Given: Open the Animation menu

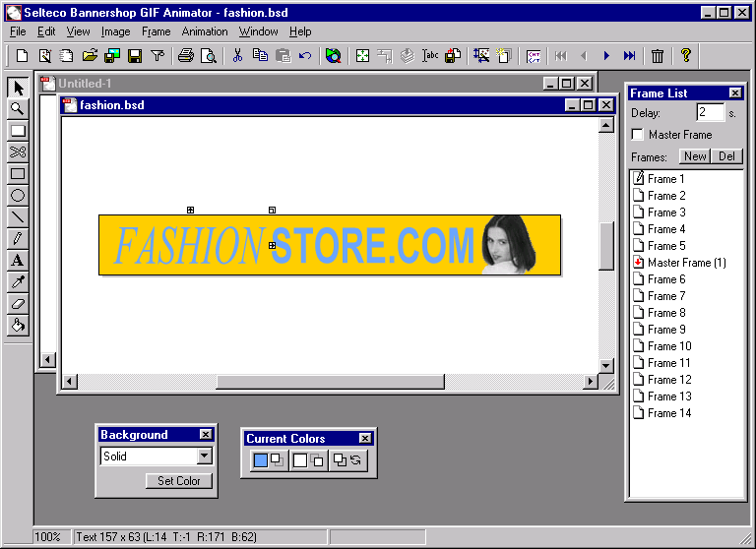Looking at the screenshot, I should pos(205,31).
